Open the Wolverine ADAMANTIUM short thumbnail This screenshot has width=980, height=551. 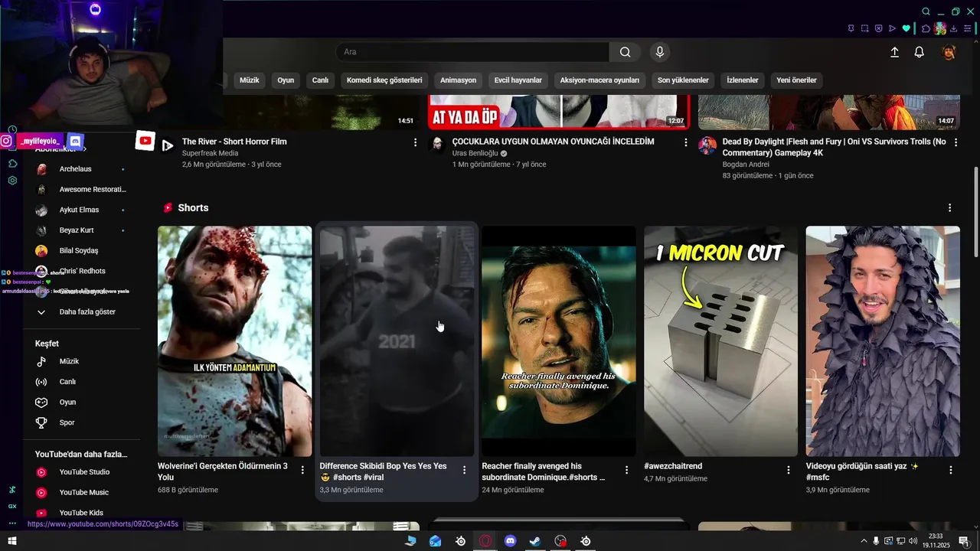[x=234, y=341]
